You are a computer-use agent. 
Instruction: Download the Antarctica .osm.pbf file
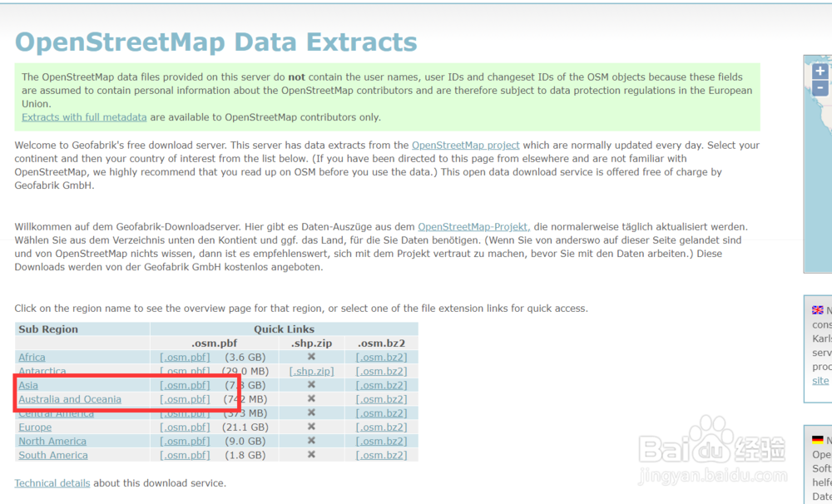(x=185, y=371)
